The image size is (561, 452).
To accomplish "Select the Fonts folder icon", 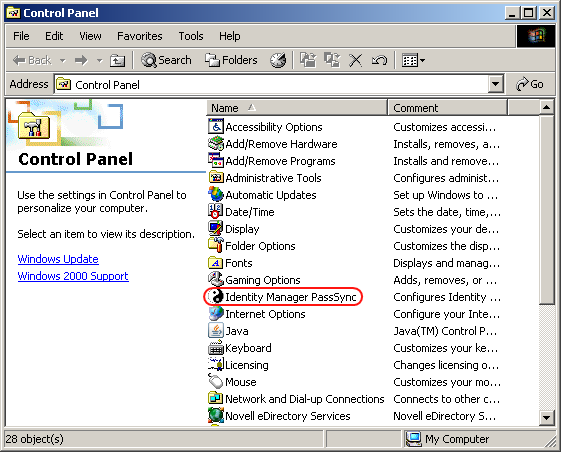I will pos(216,263).
